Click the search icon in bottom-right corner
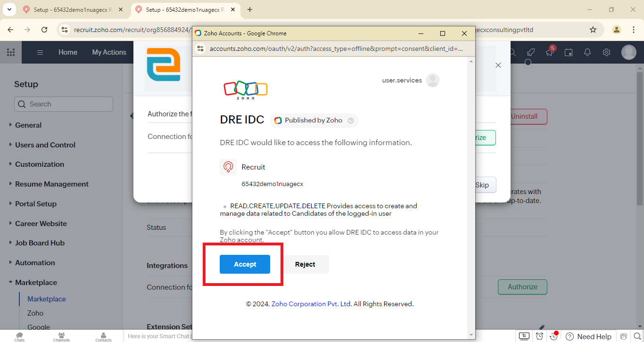644x342 pixels. (637, 336)
